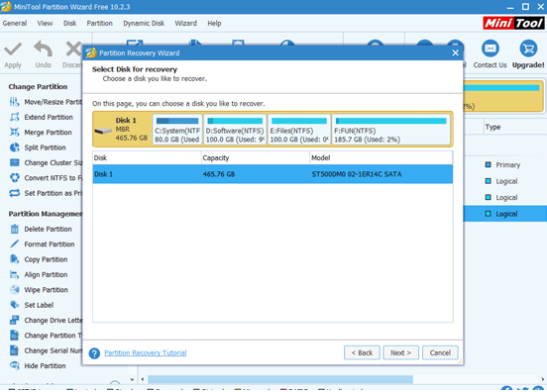Click the blue help question mark icon
Viewport: 547px width, 392px height.
[94, 353]
